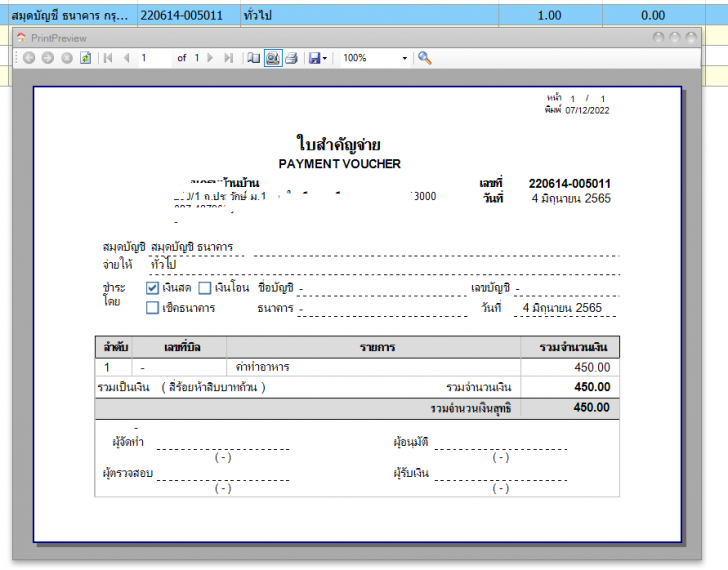This screenshot has height=570, width=728.
Task: Open the 100% zoom level dropdown
Action: [405, 58]
